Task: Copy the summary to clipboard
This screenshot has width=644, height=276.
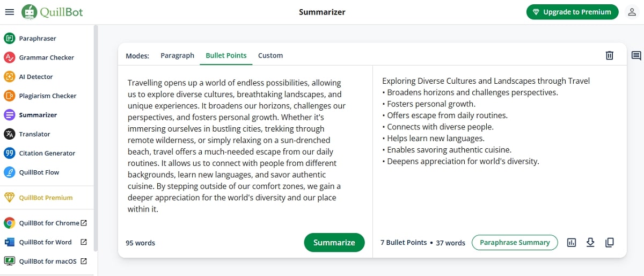Action: click(x=609, y=243)
